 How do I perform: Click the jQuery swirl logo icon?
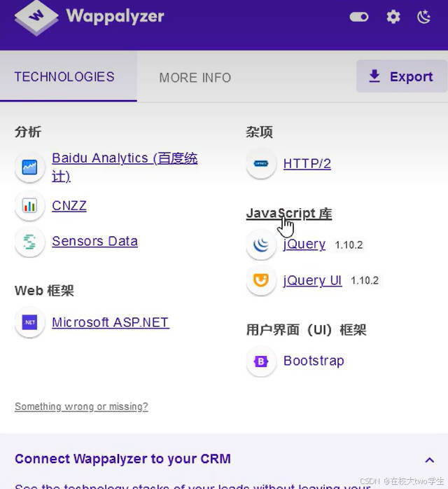tap(261, 245)
